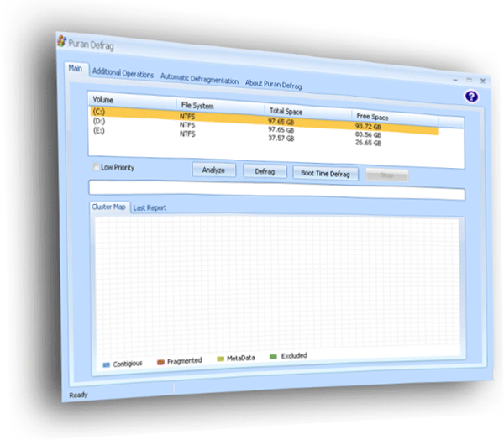Click the MetaData legend swatch
Screen dimensions: 504x440
[x=221, y=359]
